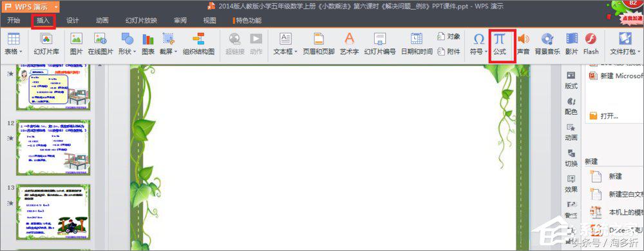644x251 pixels.
Task: Insert a 文本框 text box
Action: (x=285, y=39)
